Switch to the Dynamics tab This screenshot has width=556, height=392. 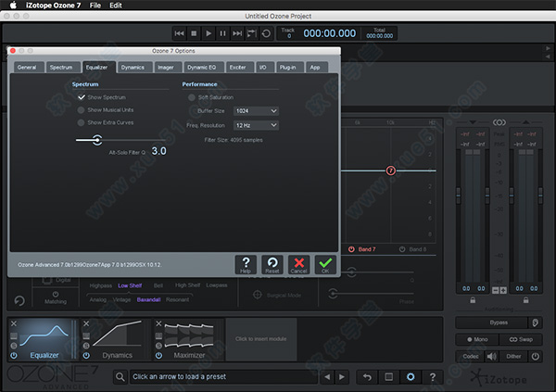(134, 67)
